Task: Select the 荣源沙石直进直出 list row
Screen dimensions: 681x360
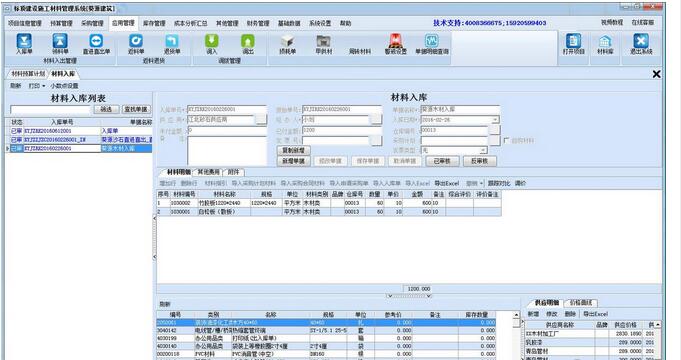Action: tap(81, 140)
